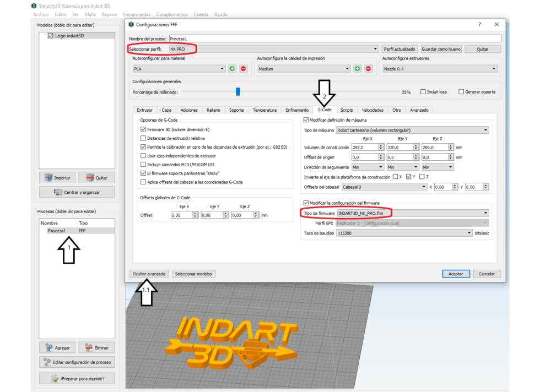This screenshot has width=540, height=392.
Task: Switch to Avanzado tab
Action: click(419, 110)
